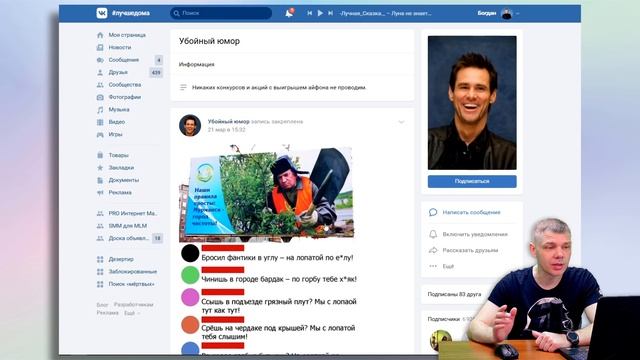Expand the Ещё community actions menu
Viewport: 640px width, 360px height.
pyautogui.click(x=448, y=266)
